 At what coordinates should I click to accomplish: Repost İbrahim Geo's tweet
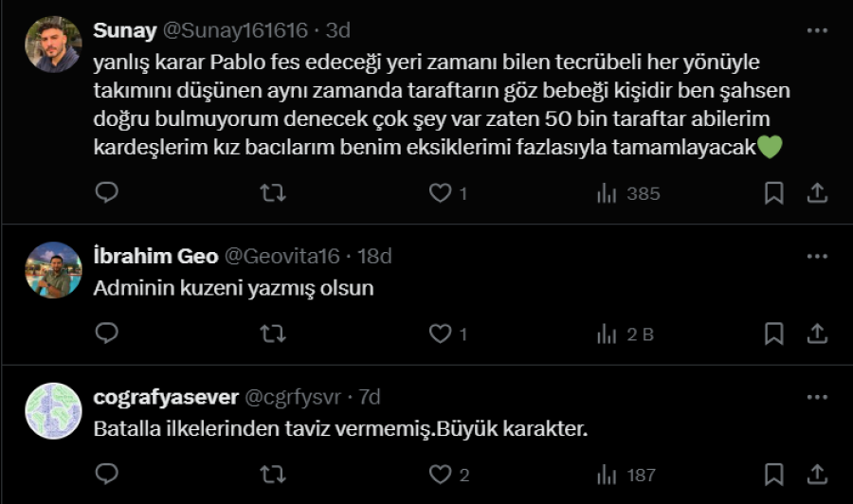(273, 333)
